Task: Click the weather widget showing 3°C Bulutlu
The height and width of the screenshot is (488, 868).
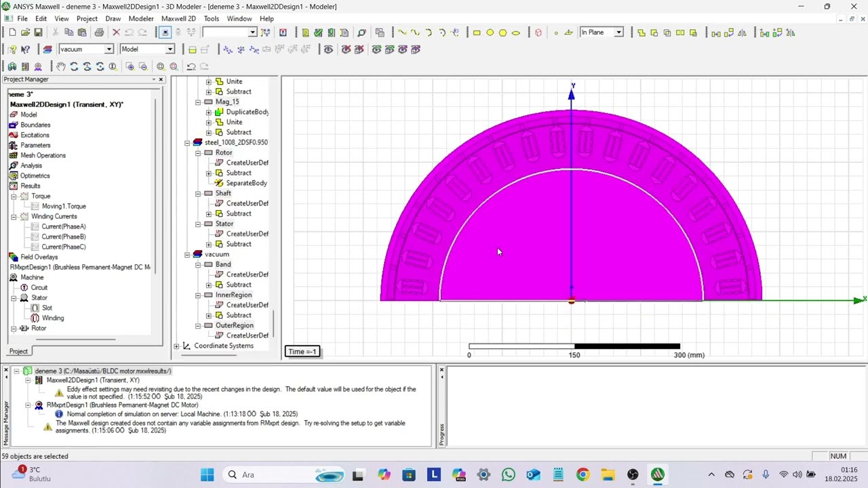Action: tap(32, 474)
